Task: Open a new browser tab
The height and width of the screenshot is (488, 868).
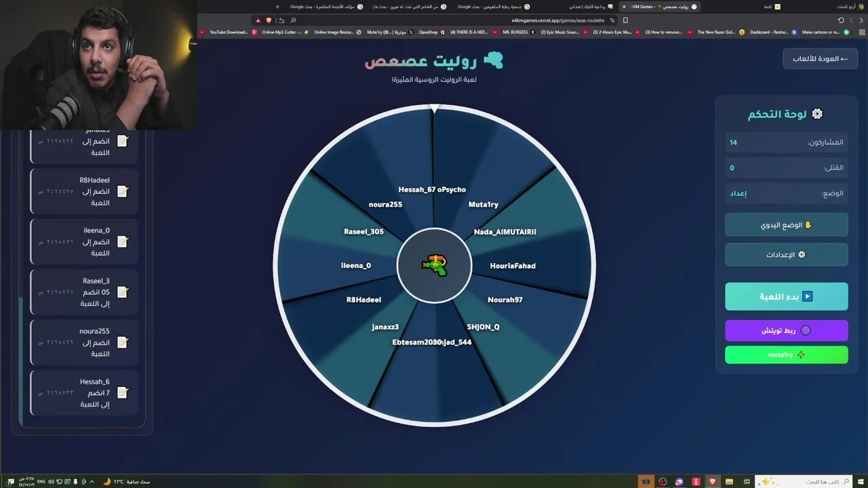Action: tap(277, 7)
